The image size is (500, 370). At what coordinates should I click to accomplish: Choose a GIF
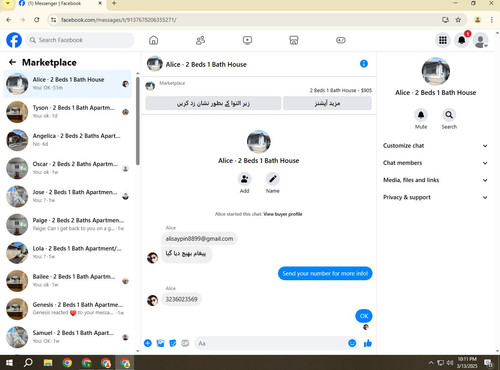[x=185, y=343]
